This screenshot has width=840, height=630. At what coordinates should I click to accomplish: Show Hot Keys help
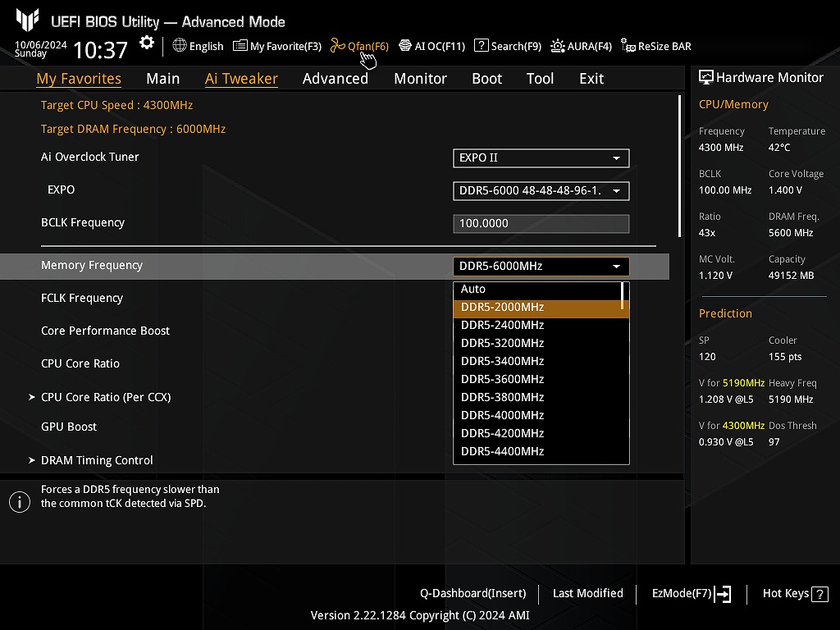click(796, 594)
